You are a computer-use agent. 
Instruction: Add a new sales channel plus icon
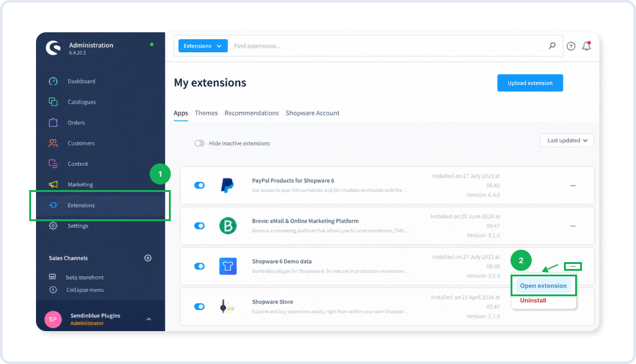click(148, 258)
